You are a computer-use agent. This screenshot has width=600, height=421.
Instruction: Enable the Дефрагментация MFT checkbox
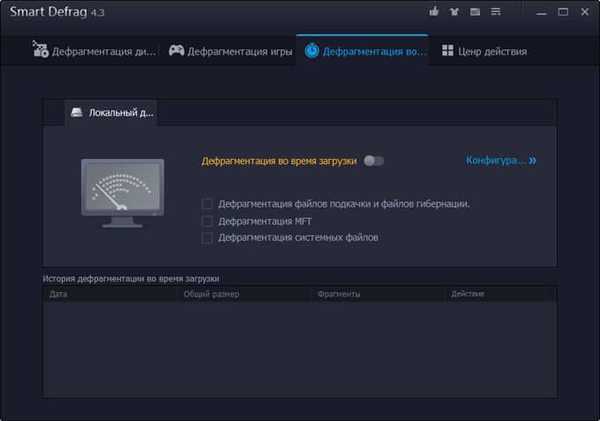208,221
